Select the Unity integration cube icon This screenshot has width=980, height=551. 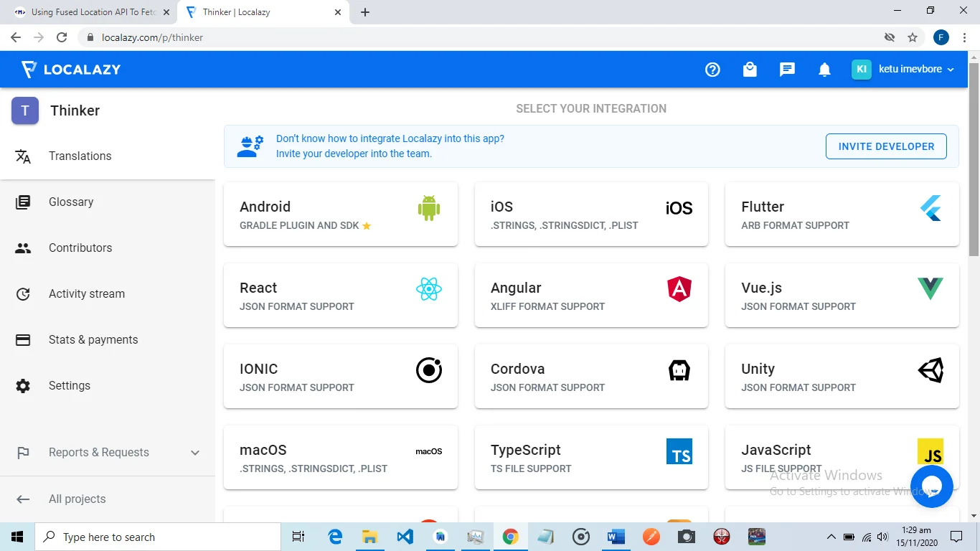pyautogui.click(x=930, y=370)
